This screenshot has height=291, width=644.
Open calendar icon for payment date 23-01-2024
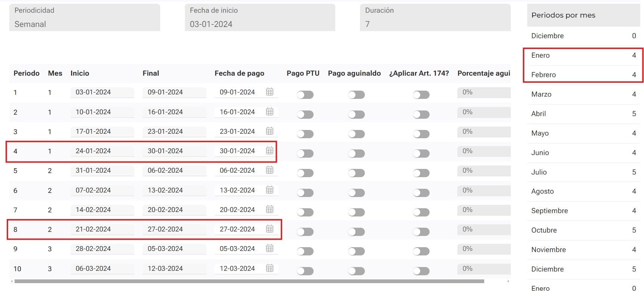[269, 131]
